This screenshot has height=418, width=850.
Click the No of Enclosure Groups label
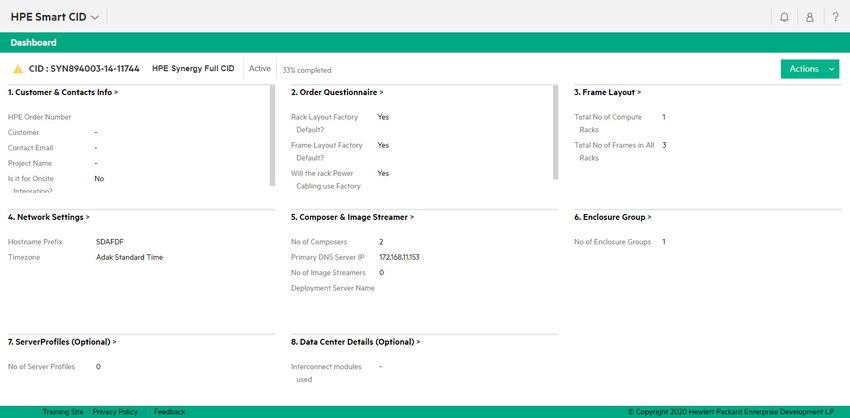tap(613, 242)
